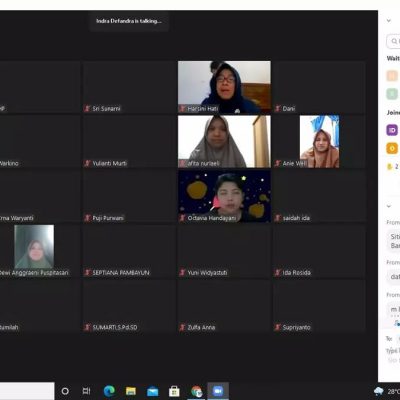Click the muted mic icon beside SUMARTI.S.Pd.SD
Screen dimensions: 400x400
[87, 327]
